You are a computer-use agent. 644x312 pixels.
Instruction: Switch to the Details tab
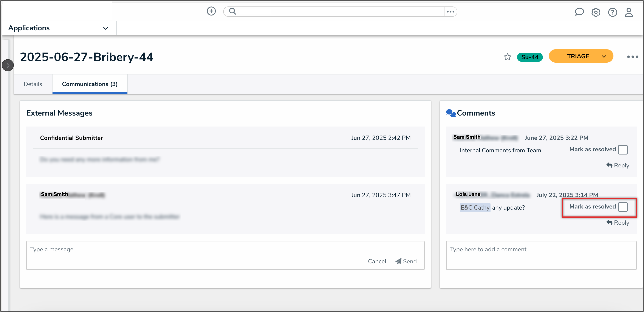(33, 84)
